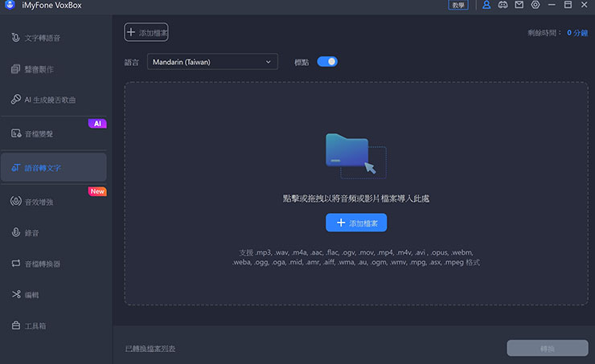595x364 pixels.
Task: Select 聲音製作 voice cloning tab
Action: (x=53, y=69)
